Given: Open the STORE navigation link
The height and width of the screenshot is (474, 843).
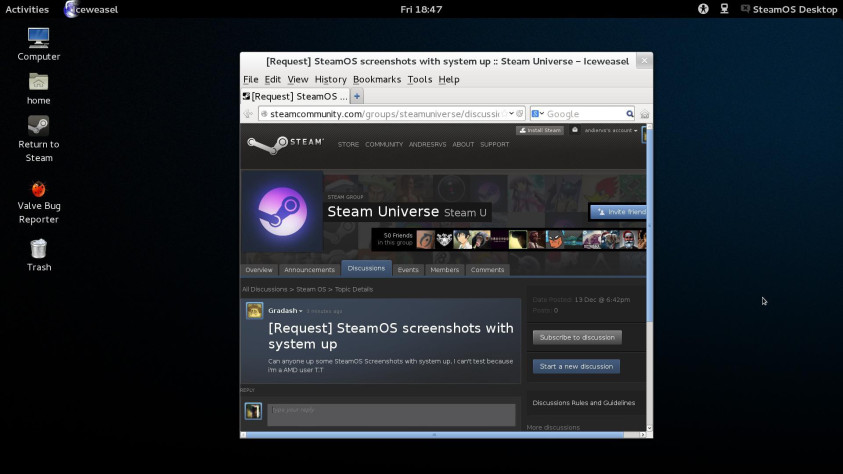Looking at the screenshot, I should (x=348, y=145).
